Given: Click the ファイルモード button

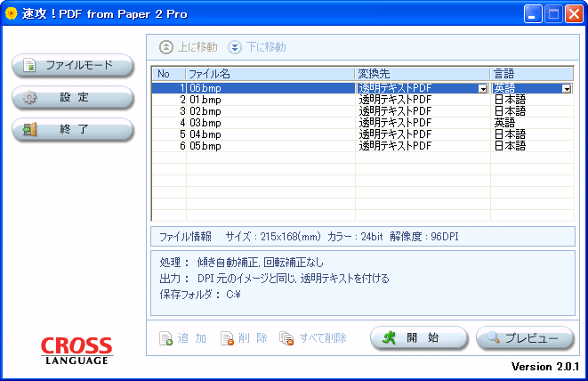Looking at the screenshot, I should (x=73, y=65).
